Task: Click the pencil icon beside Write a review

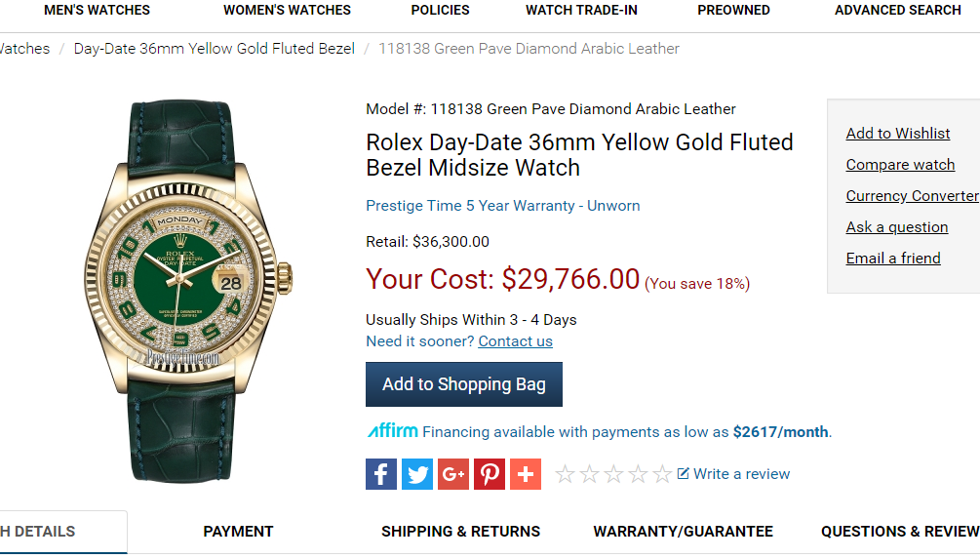Action: pos(684,473)
